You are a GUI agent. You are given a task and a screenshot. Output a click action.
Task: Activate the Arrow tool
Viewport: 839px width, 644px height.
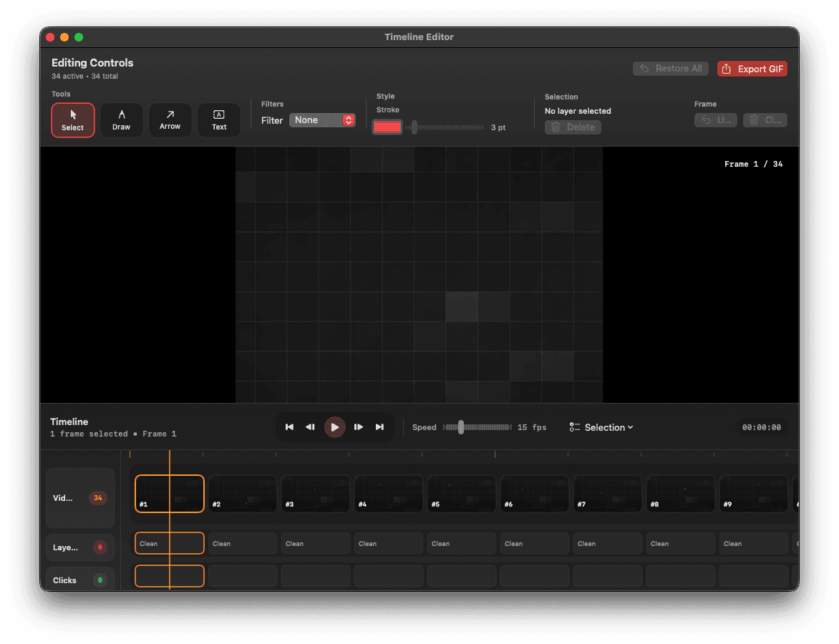pos(170,119)
